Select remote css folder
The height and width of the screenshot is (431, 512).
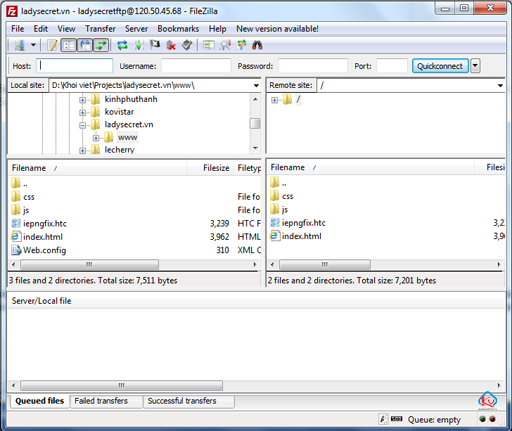287,196
